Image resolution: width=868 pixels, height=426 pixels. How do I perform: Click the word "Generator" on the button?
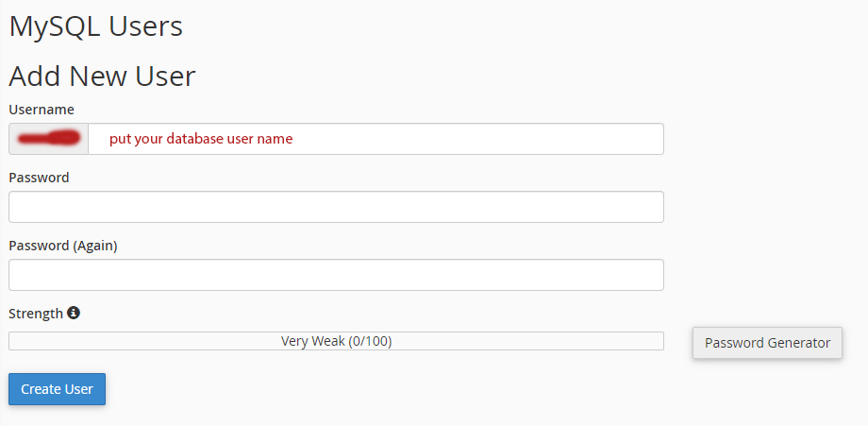coord(798,343)
